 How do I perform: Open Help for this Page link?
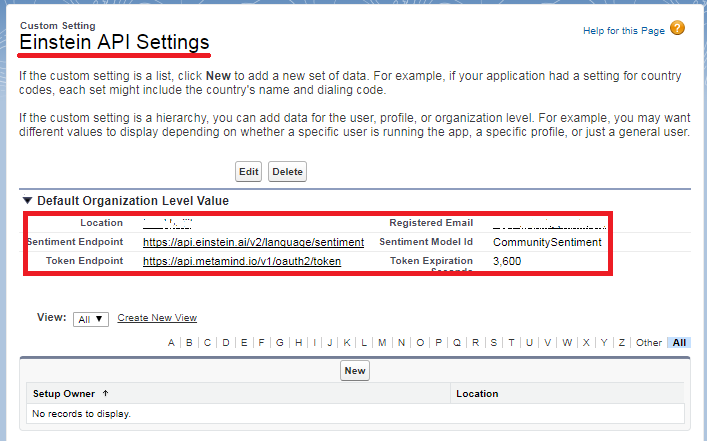point(624,31)
